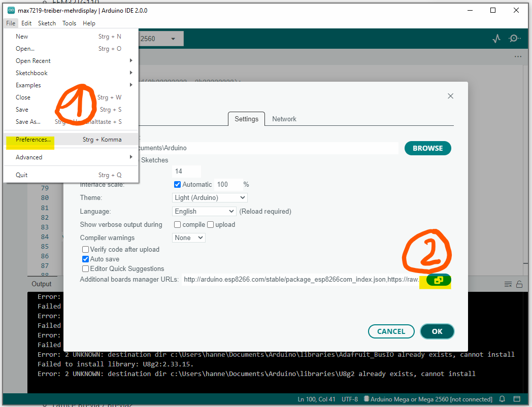Click the sketchbook location path field
532x407 pixels.
pos(268,148)
